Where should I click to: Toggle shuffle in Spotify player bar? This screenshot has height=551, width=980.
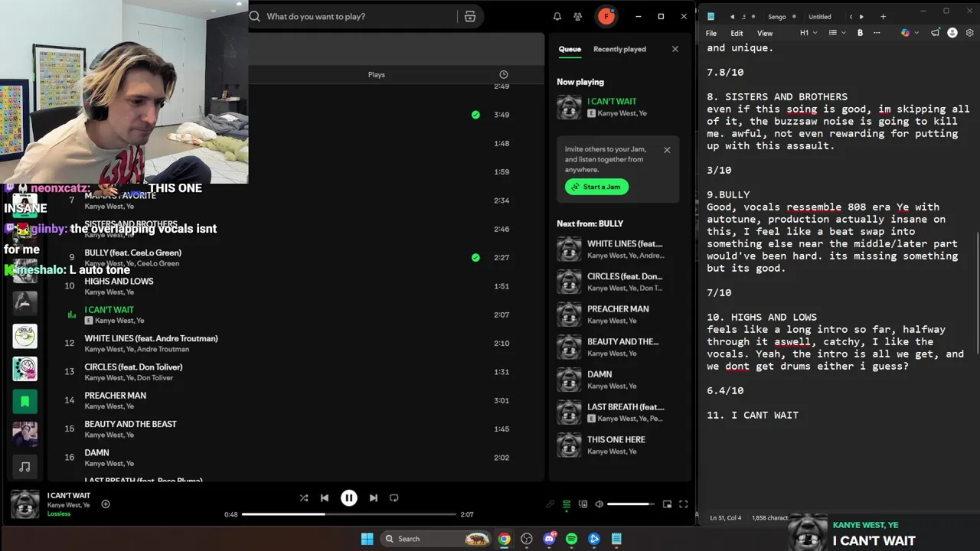304,497
